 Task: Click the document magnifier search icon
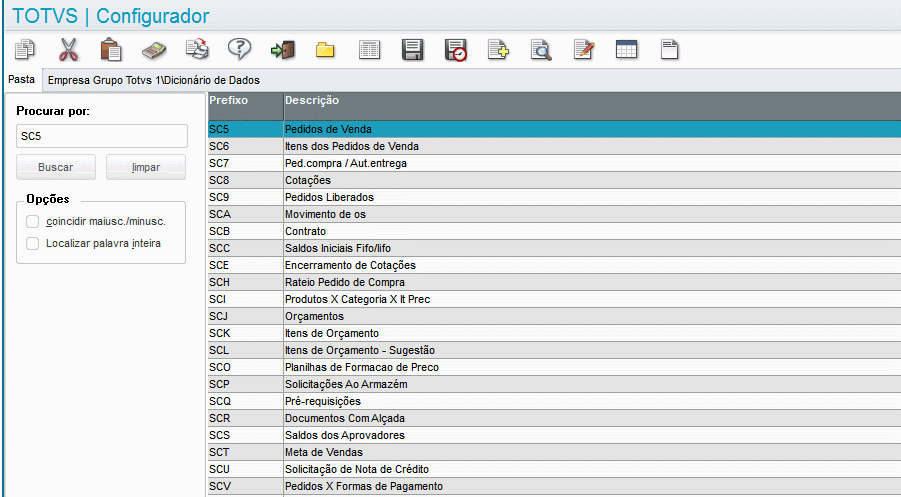pos(541,50)
